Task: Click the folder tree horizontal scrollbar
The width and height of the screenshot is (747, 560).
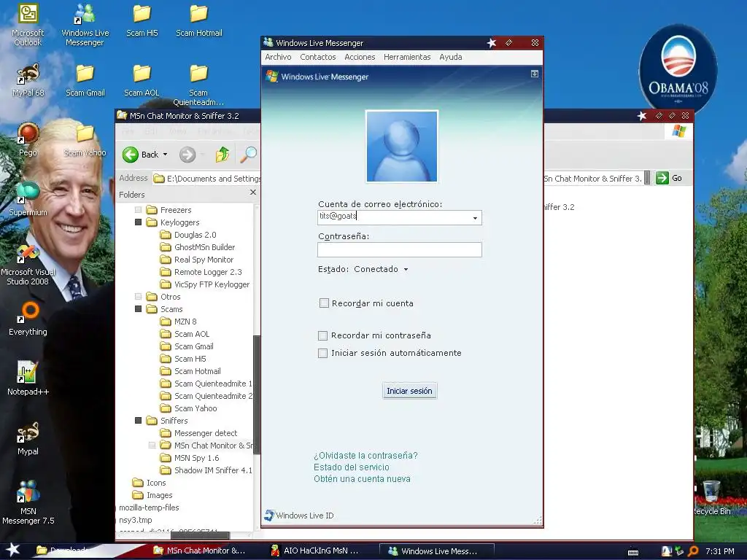Action: coord(200,536)
